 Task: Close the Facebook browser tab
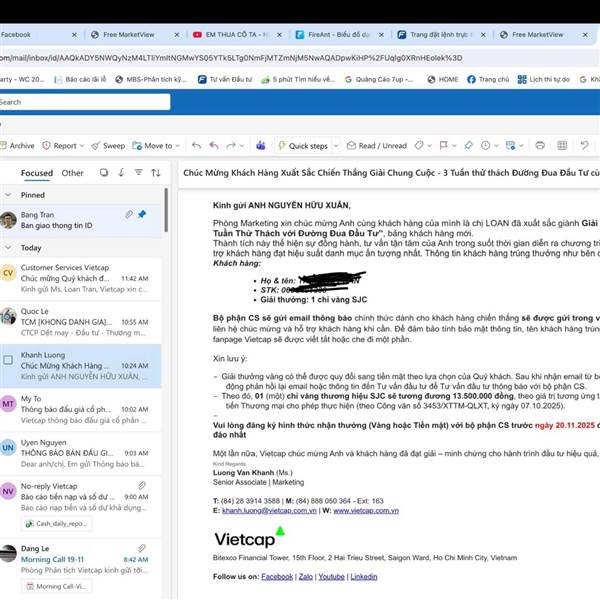(74, 35)
